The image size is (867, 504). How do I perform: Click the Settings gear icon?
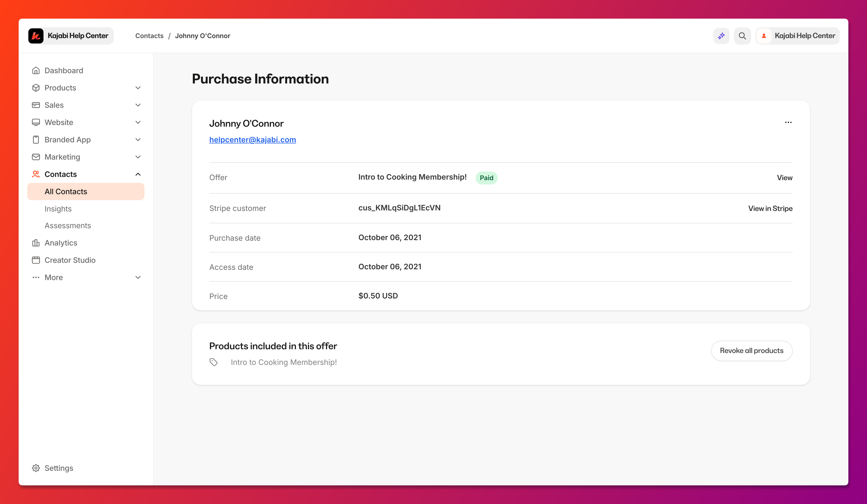[x=36, y=468]
